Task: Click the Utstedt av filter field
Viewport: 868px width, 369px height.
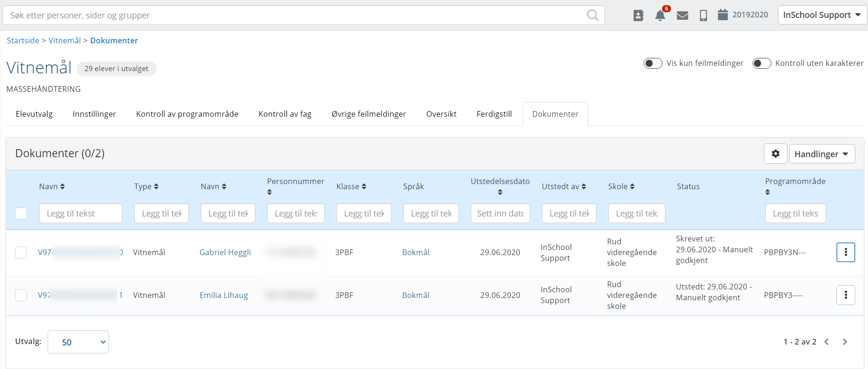Action: point(569,213)
